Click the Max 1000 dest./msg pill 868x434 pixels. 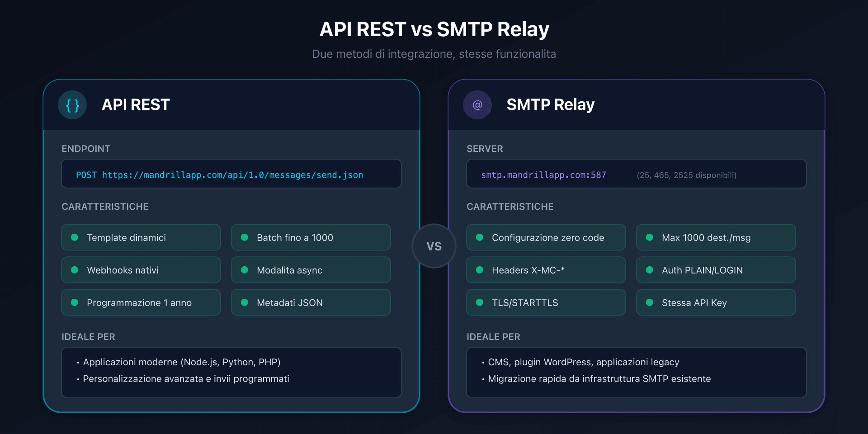716,237
